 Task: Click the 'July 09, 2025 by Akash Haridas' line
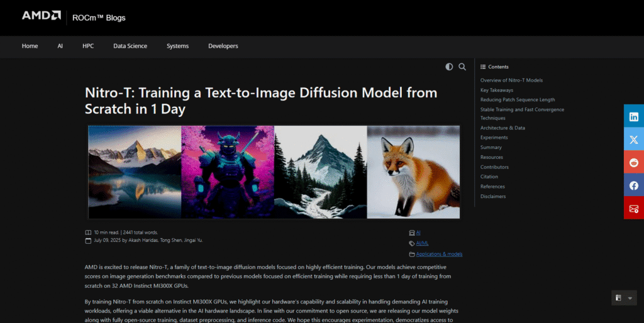pos(148,240)
